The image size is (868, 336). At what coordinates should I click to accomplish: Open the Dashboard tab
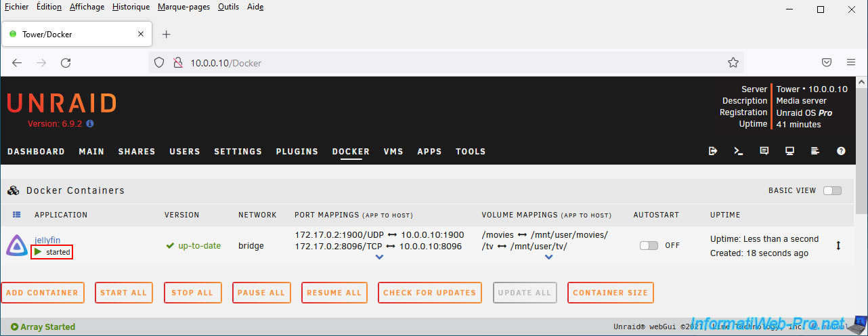pyautogui.click(x=36, y=152)
